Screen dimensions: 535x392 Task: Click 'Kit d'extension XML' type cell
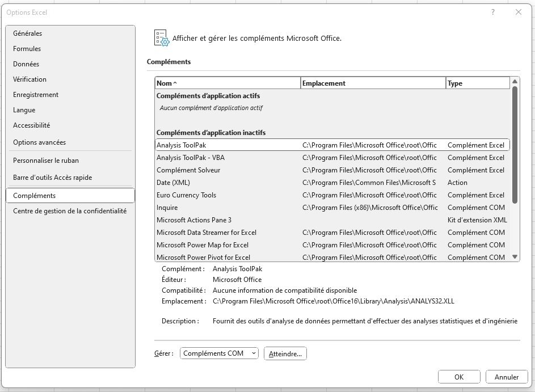coord(477,220)
